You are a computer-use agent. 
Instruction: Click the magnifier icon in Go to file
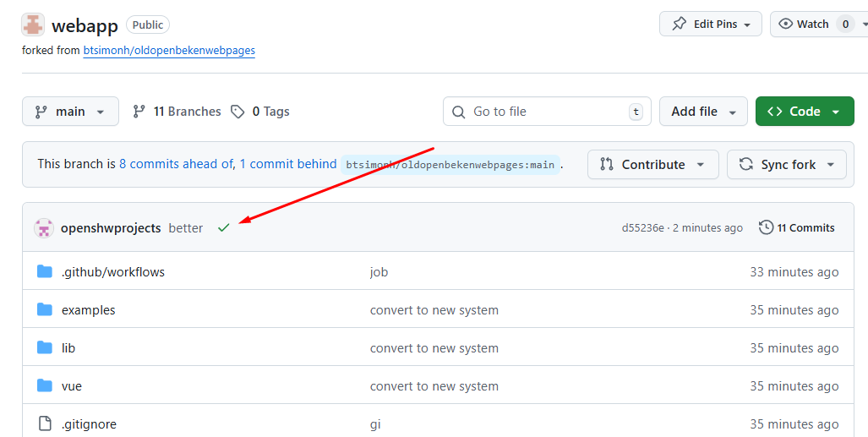[x=458, y=112]
